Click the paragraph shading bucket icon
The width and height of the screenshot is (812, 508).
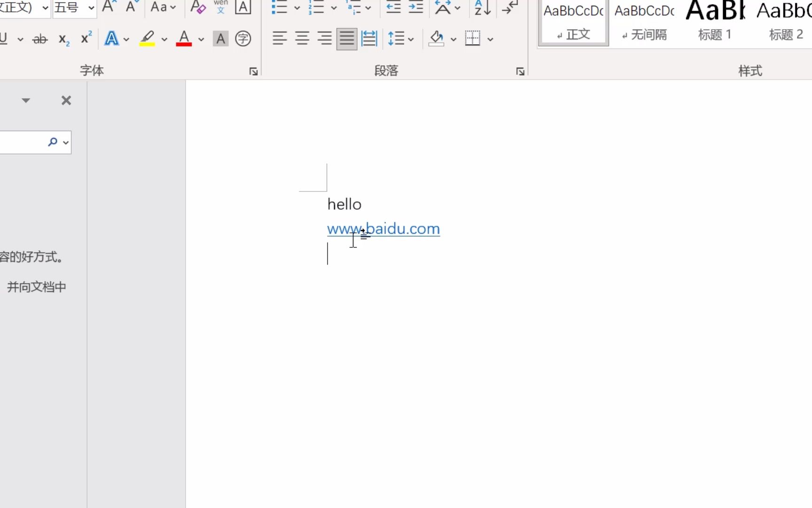click(x=437, y=39)
